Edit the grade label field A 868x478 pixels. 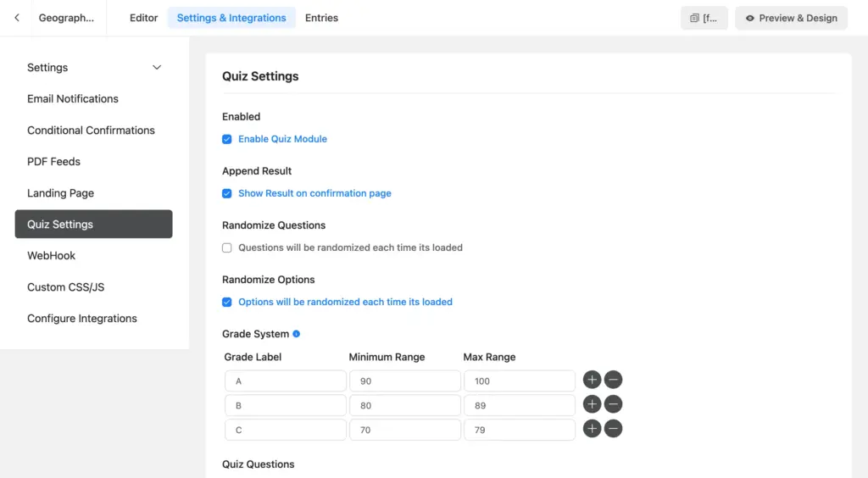coord(285,381)
